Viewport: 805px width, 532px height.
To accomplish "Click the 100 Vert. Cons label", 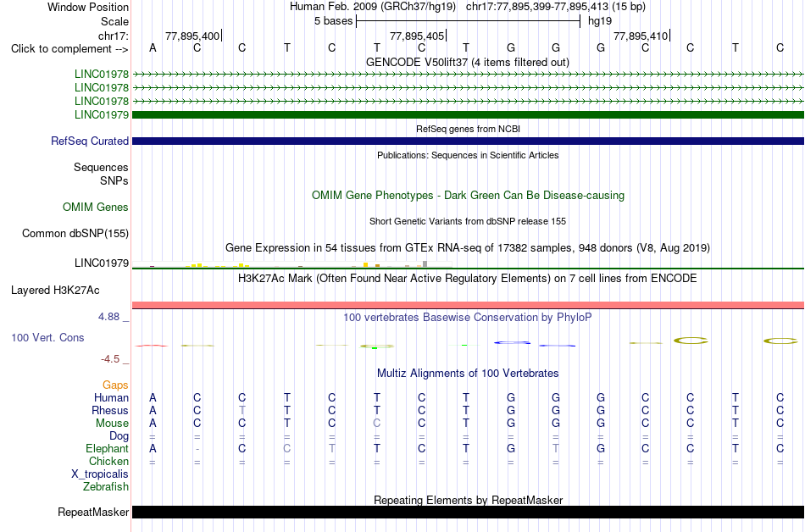I will coord(47,337).
